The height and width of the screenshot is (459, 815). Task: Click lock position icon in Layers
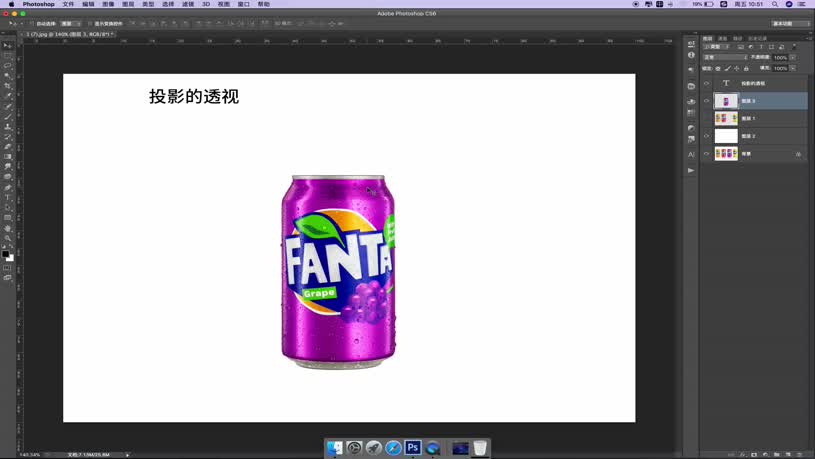tap(737, 69)
